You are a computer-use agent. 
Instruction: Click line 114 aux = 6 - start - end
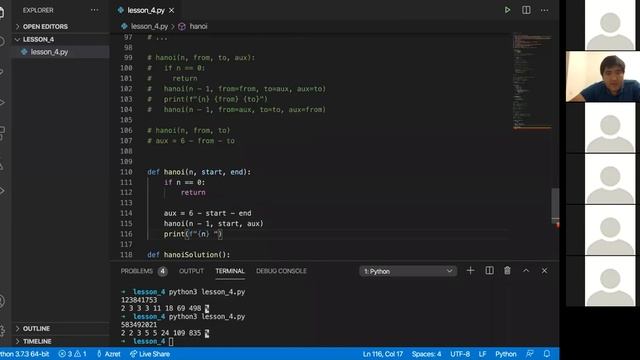click(207, 213)
